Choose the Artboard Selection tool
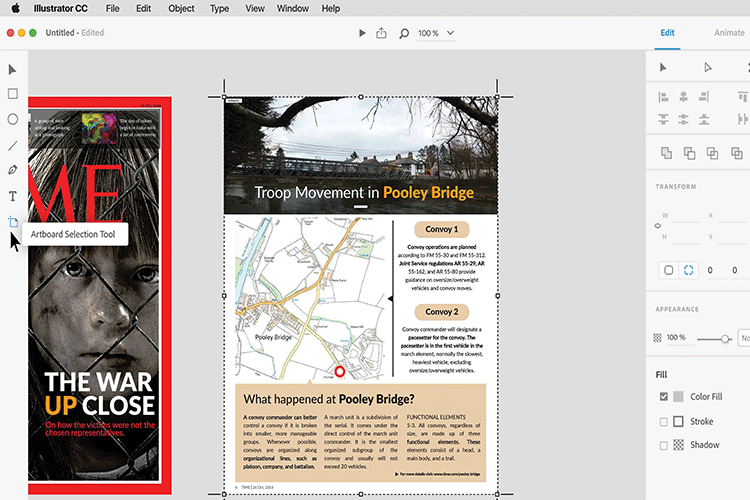 [13, 222]
